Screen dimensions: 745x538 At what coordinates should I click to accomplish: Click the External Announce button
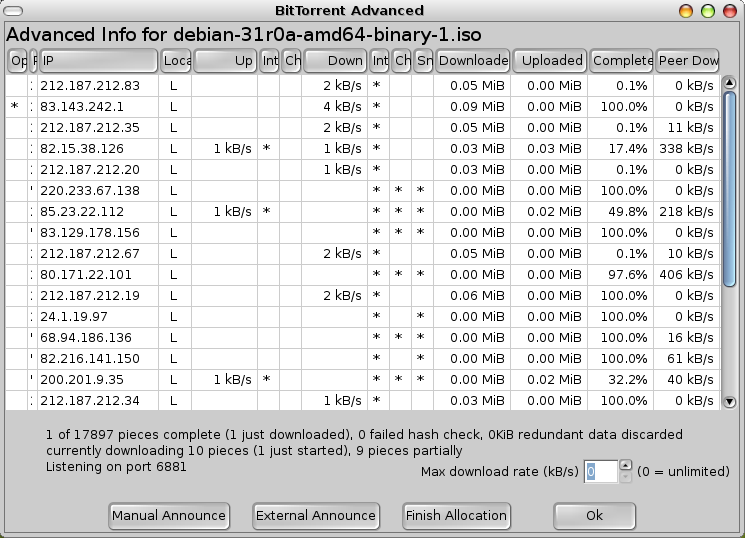point(316,516)
